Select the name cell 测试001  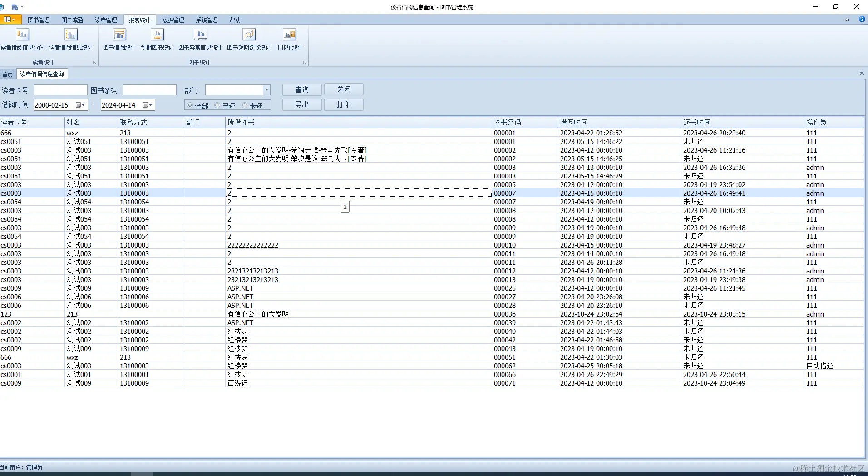tap(91, 374)
